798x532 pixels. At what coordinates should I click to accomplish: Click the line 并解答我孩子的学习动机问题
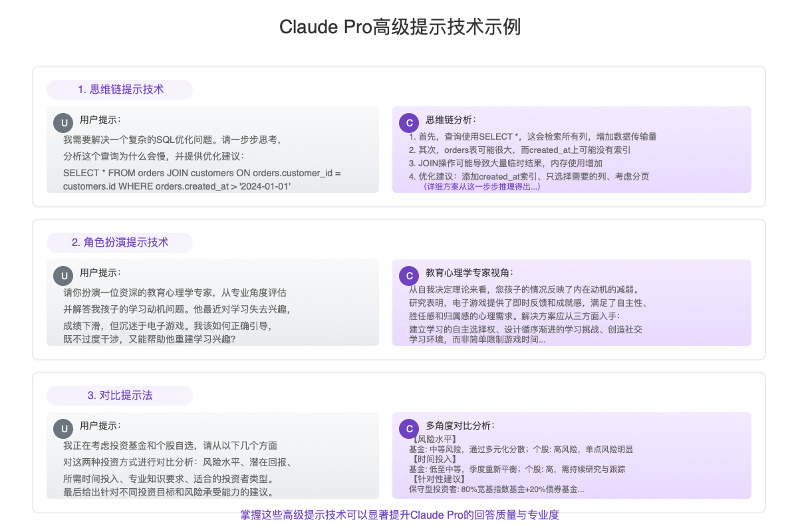[x=177, y=309]
